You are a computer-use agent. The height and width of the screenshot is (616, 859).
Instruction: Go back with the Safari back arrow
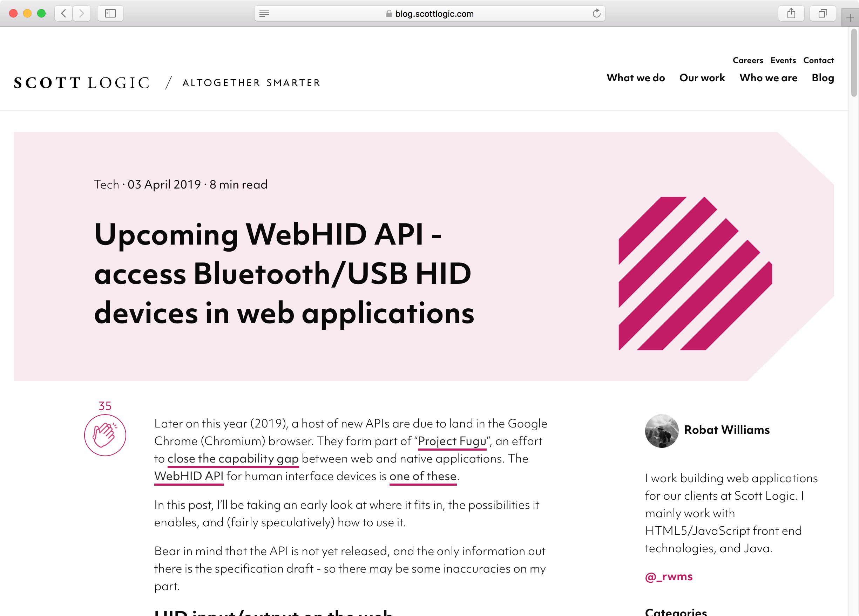63,14
